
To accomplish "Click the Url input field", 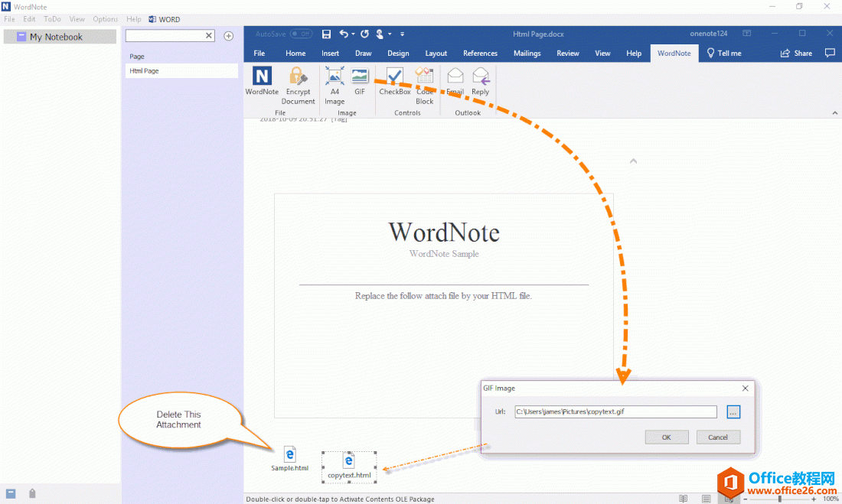I will [615, 412].
